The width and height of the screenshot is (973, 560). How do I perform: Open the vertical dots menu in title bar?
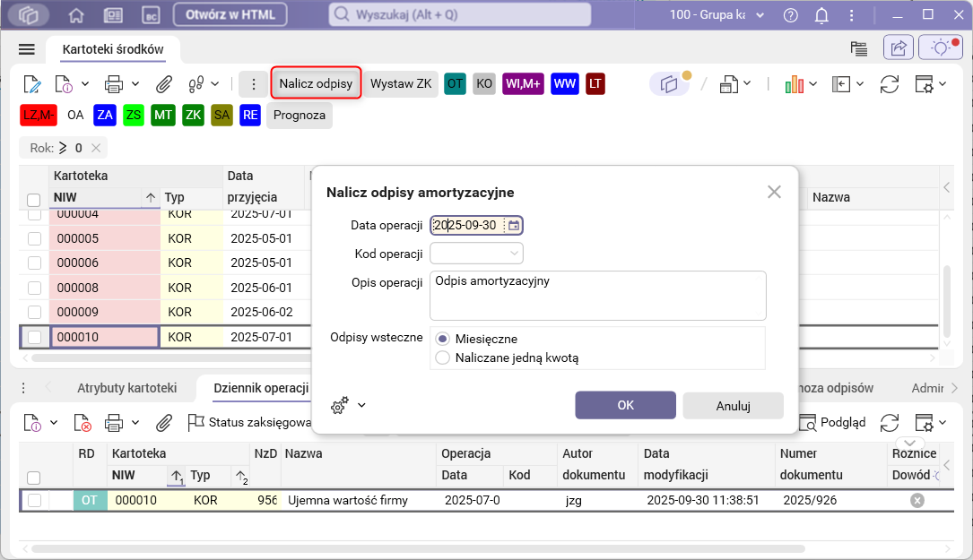click(x=851, y=15)
